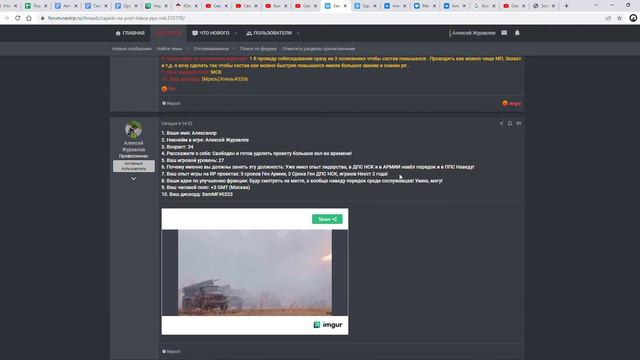The image size is (640, 360).
Task: Open the notifications bell icon
Action: [x=517, y=33]
